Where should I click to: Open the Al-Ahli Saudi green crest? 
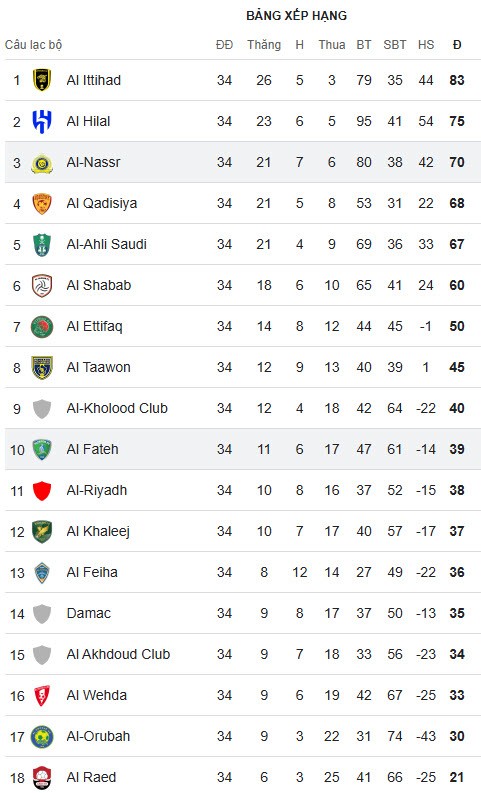(42, 244)
